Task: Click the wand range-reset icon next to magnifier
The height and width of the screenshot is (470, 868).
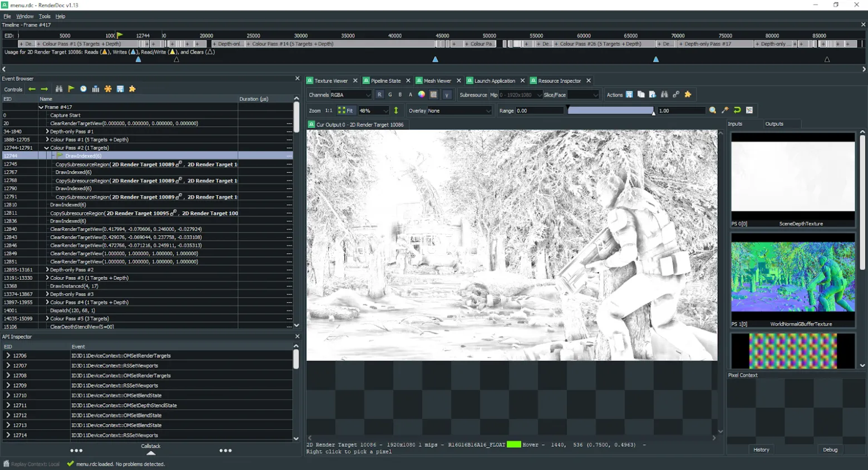Action: click(x=725, y=110)
